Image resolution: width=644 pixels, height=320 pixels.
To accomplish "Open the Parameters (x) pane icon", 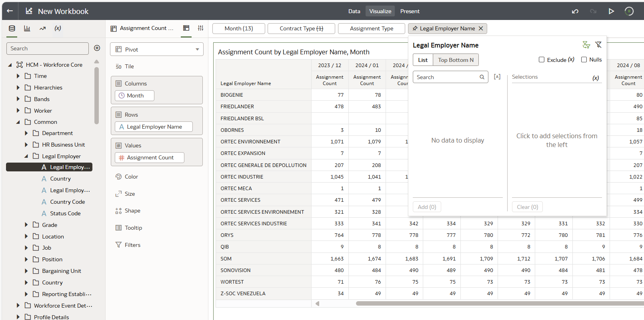I will click(x=58, y=28).
